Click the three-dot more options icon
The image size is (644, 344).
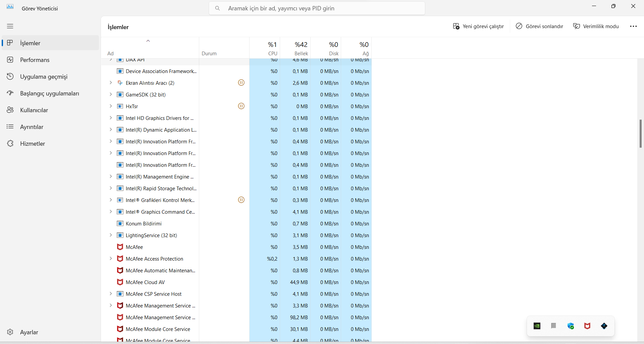click(x=633, y=26)
